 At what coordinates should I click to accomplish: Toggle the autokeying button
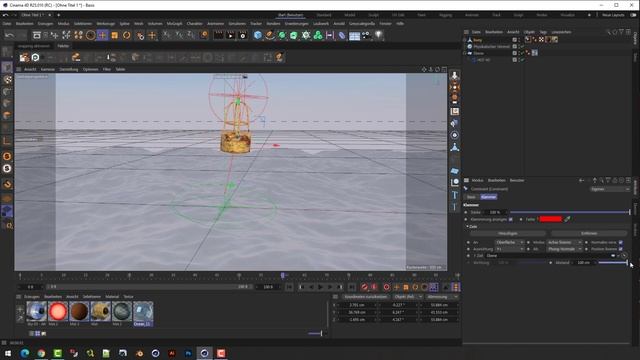[x=374, y=287]
